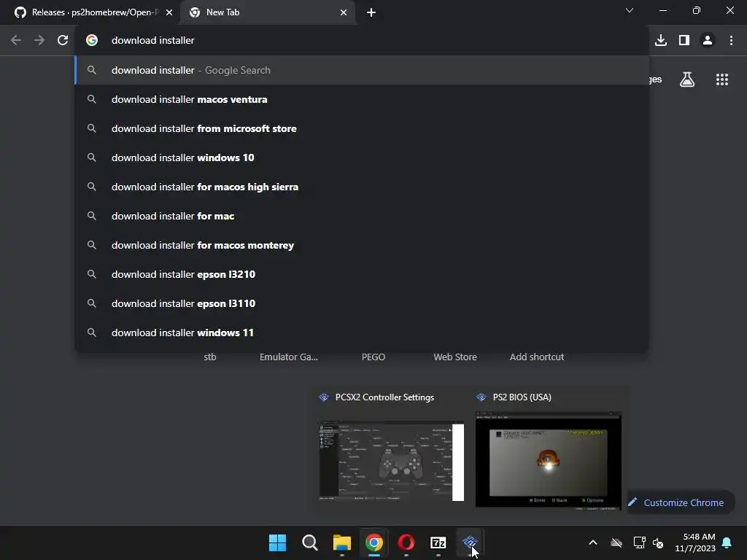Image resolution: width=747 pixels, height=560 pixels.
Task: Open the 'Emulator Ga...' shortcut
Action: [x=289, y=357]
